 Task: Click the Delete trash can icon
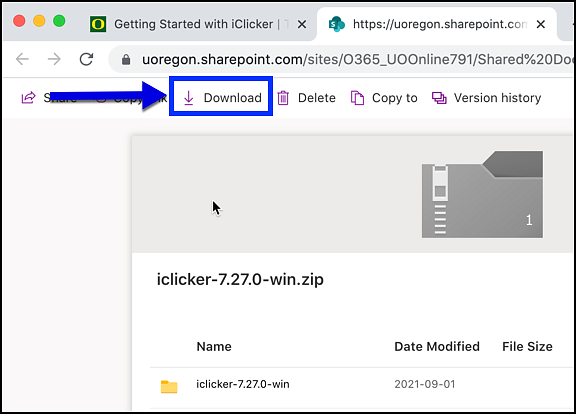click(x=283, y=98)
